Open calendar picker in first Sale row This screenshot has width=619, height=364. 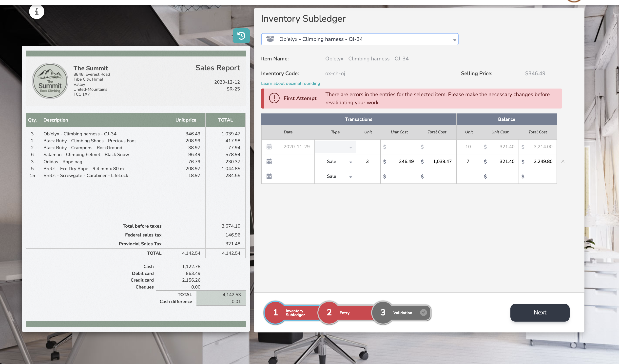[269, 162]
